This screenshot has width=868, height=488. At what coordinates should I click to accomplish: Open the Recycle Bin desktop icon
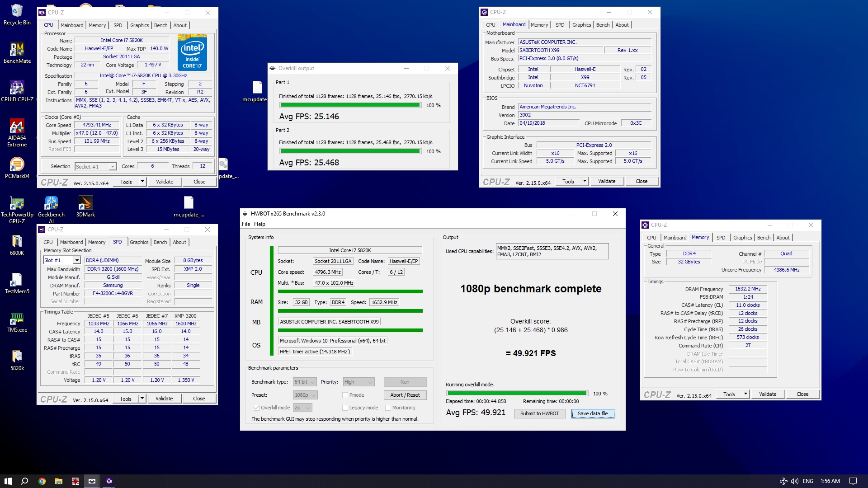click(x=17, y=15)
